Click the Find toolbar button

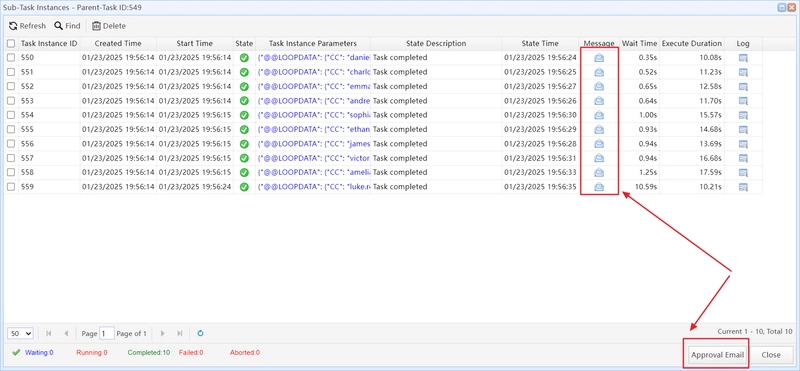coord(67,26)
